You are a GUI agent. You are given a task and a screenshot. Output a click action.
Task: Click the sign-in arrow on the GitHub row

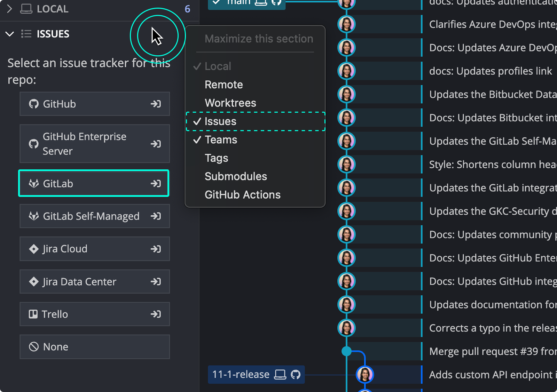coord(156,104)
